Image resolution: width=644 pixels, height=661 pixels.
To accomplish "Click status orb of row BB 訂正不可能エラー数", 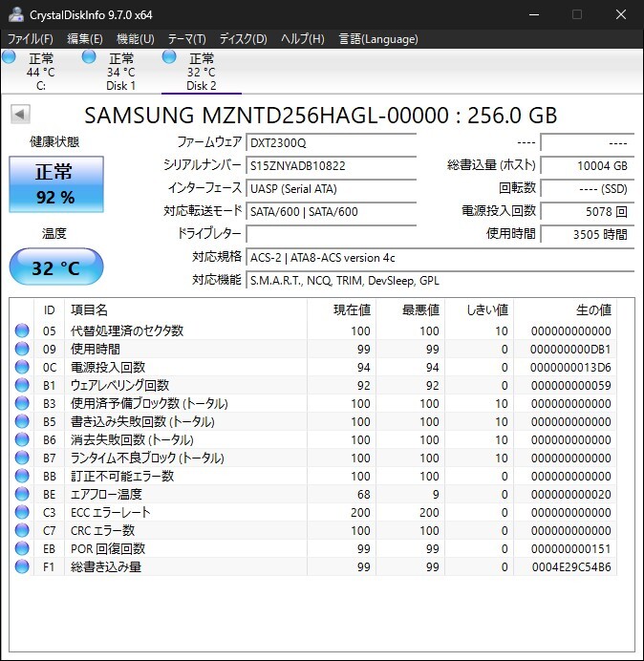I will click(22, 476).
